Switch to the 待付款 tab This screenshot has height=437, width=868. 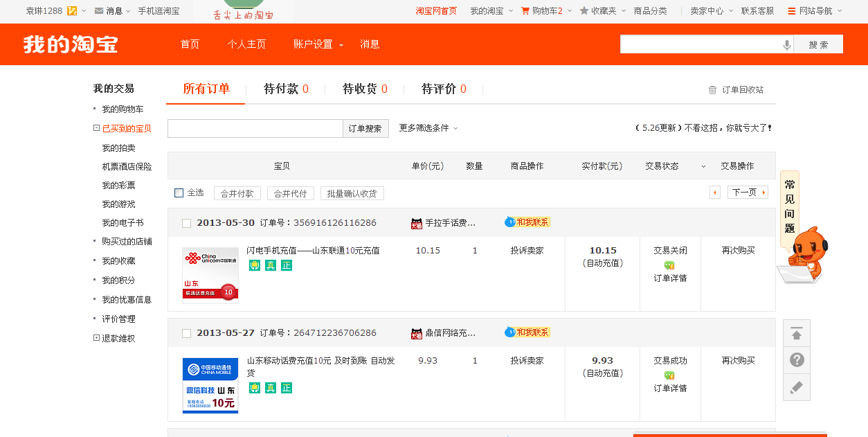point(285,89)
